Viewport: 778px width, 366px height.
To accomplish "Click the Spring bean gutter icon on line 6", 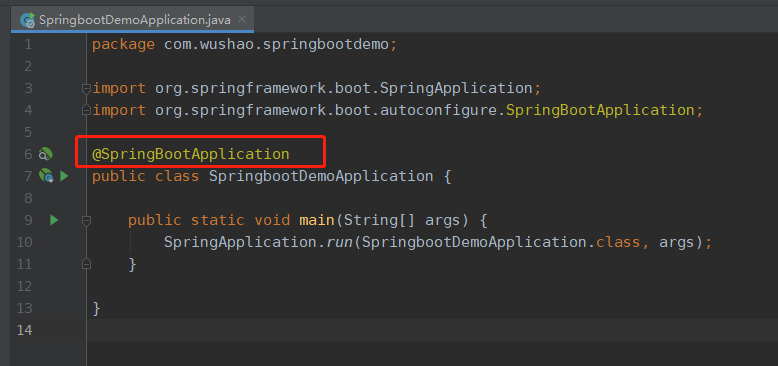I will coord(45,154).
